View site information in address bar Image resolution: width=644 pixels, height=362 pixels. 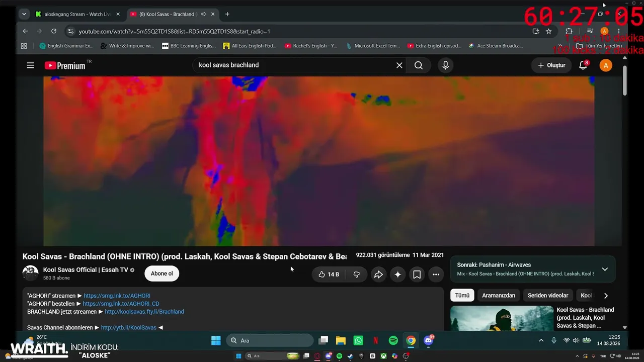pyautogui.click(x=70, y=31)
